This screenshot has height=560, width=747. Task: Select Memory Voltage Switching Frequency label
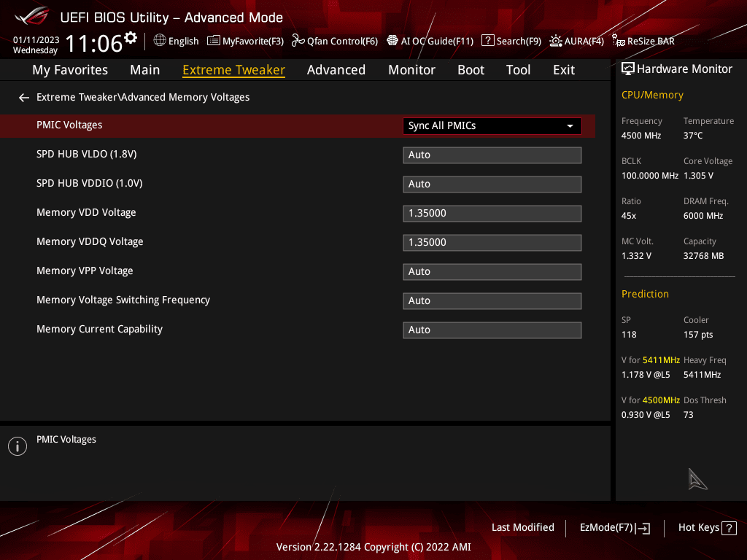[x=123, y=300]
